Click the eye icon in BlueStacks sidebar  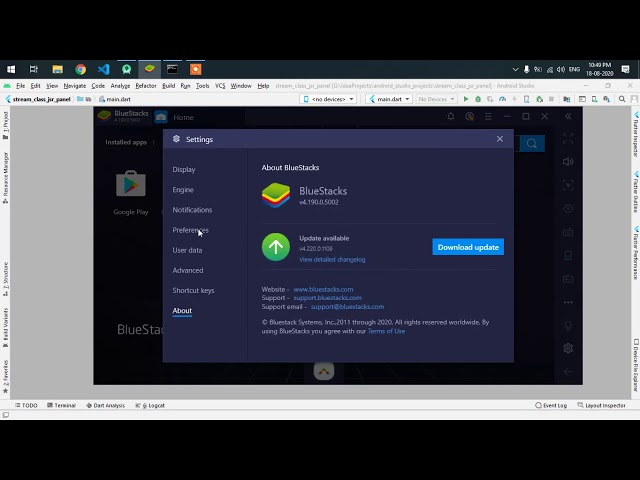(568, 209)
